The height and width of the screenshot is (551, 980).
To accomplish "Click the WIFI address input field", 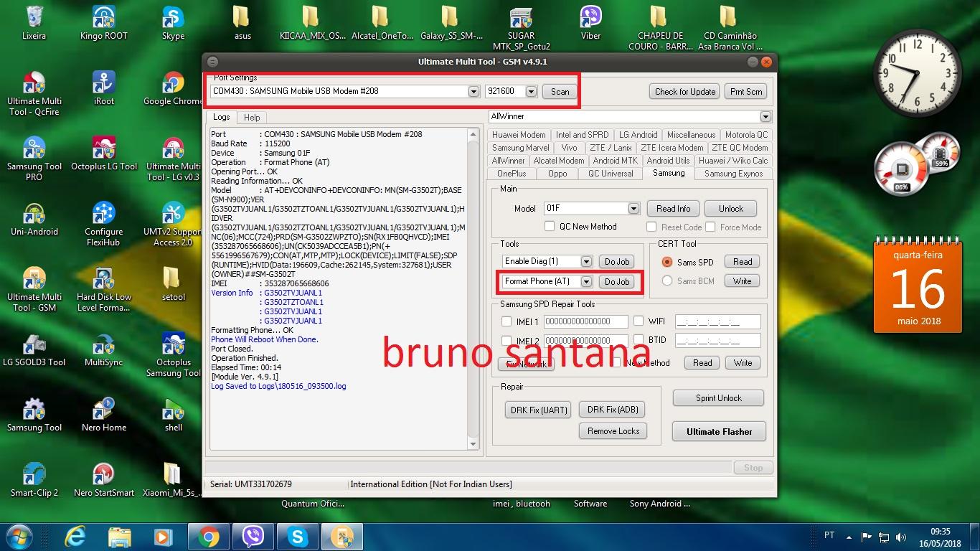I will 717,321.
